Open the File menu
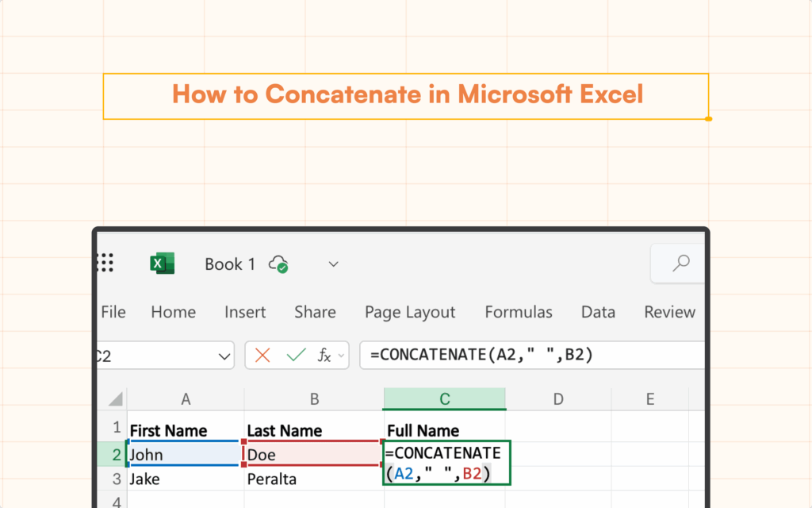 [113, 312]
